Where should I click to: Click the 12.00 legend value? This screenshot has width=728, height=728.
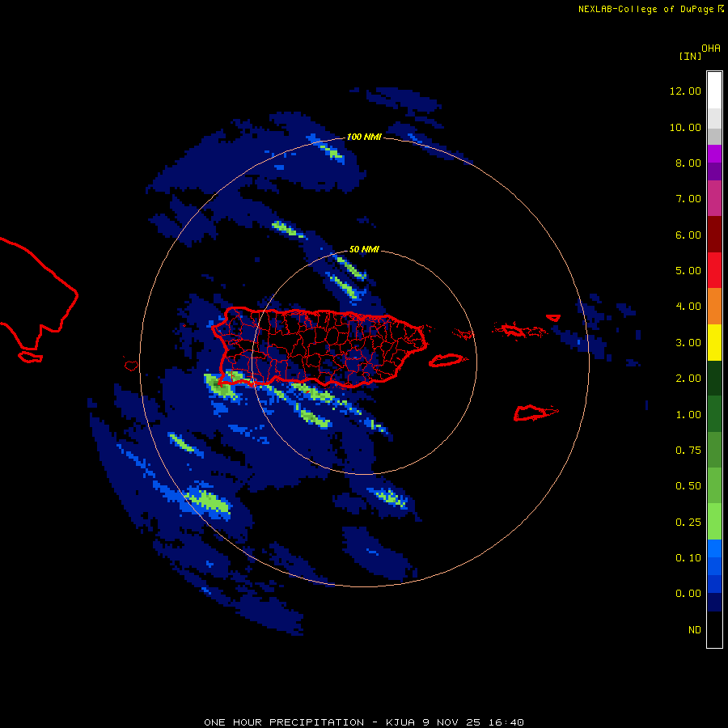(x=685, y=91)
